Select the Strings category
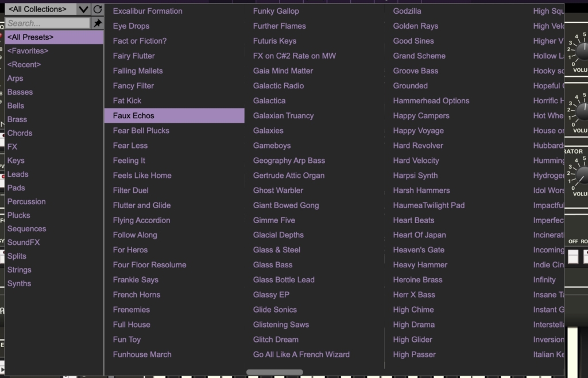This screenshot has width=588, height=378. 20,270
